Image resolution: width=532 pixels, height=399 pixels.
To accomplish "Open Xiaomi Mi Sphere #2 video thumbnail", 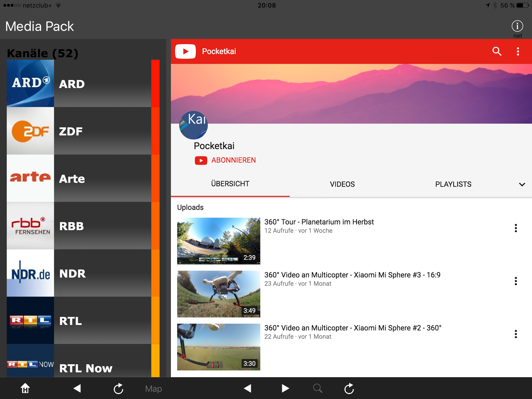I will 219,347.
